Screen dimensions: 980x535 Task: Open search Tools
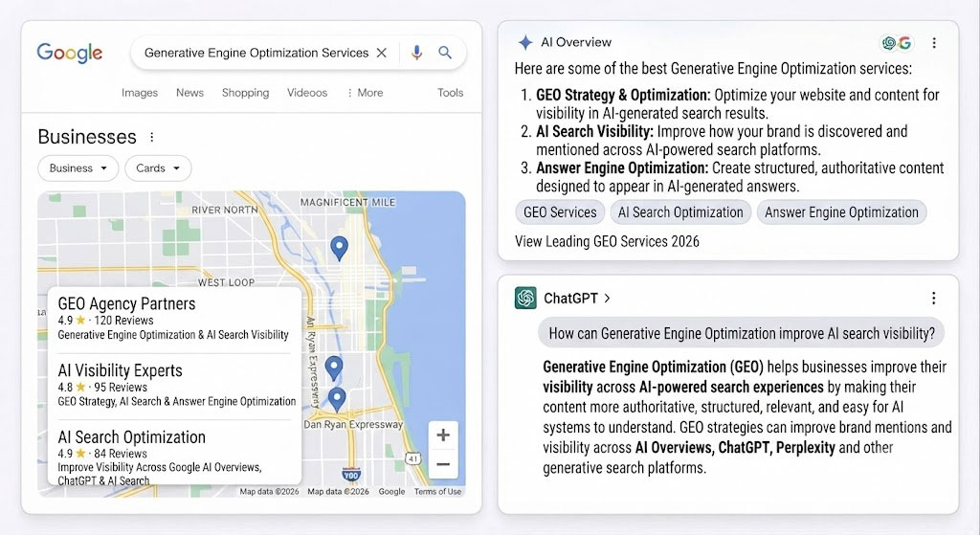[450, 93]
